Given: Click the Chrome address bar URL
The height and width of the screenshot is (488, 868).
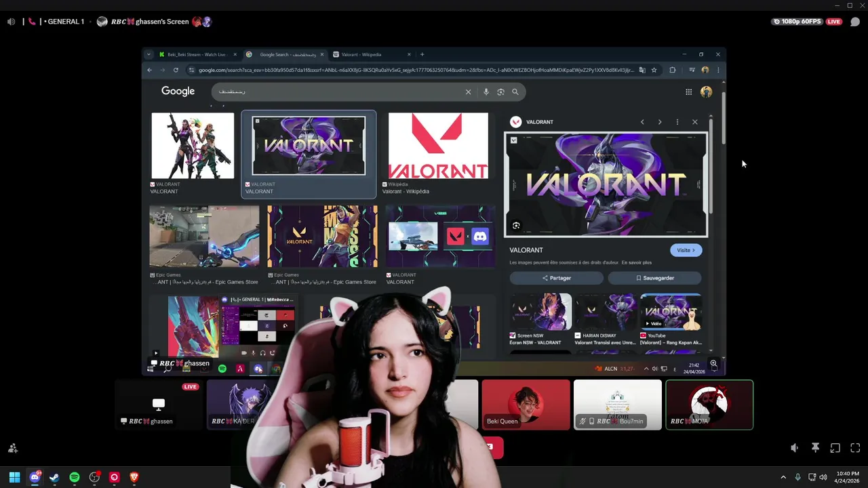Looking at the screenshot, I should [416, 70].
